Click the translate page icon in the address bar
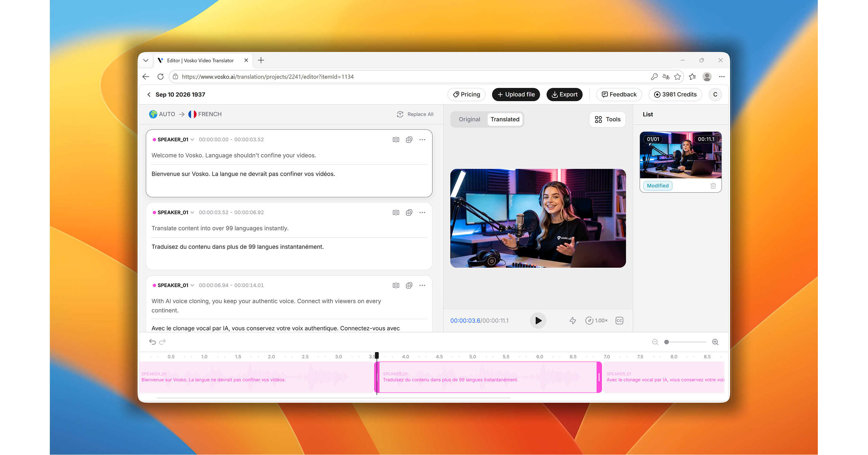Screen dimensions: 868x455 click(x=666, y=77)
